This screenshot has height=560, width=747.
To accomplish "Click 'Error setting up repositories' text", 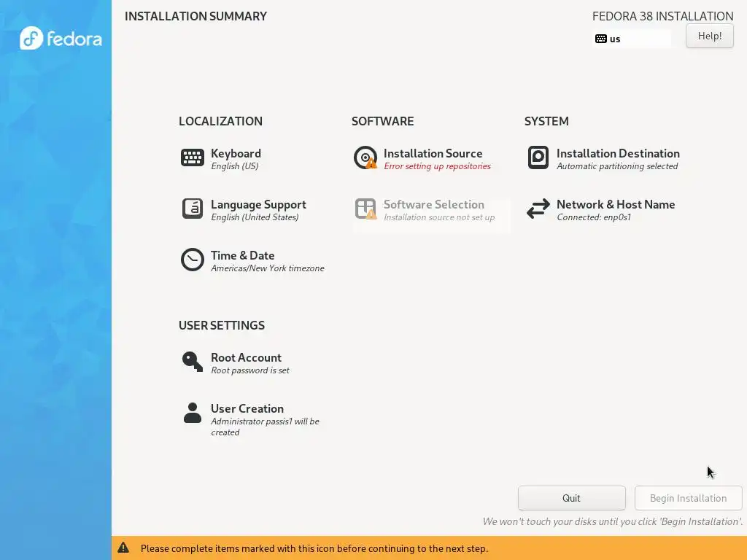I will click(x=438, y=166).
